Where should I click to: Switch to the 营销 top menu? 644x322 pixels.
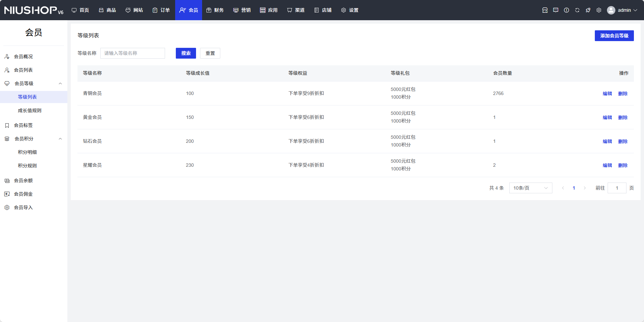242,10
